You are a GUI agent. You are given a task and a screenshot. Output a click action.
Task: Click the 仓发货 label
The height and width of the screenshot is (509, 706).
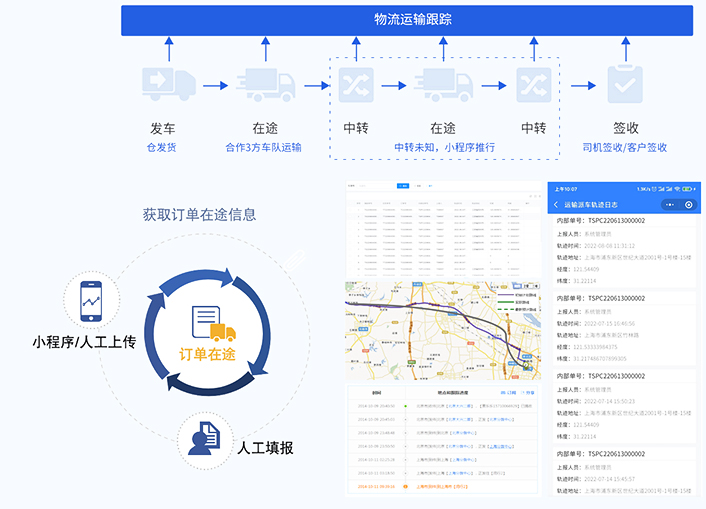pos(161,147)
